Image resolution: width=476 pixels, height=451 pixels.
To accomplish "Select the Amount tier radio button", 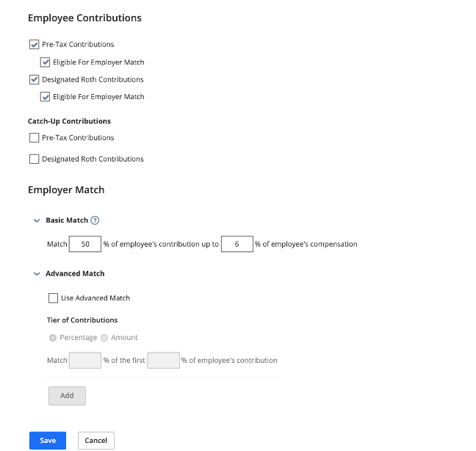I will tap(104, 338).
